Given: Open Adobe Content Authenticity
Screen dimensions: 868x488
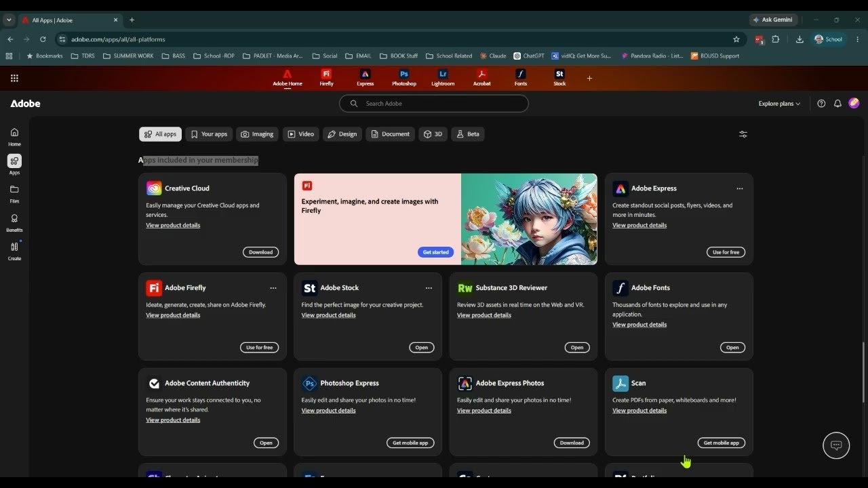Looking at the screenshot, I should pos(266,443).
